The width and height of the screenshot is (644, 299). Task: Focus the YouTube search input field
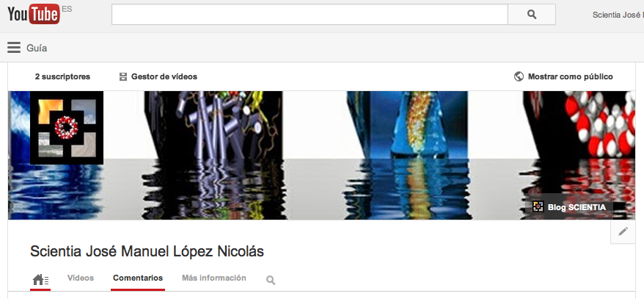pyautogui.click(x=310, y=15)
